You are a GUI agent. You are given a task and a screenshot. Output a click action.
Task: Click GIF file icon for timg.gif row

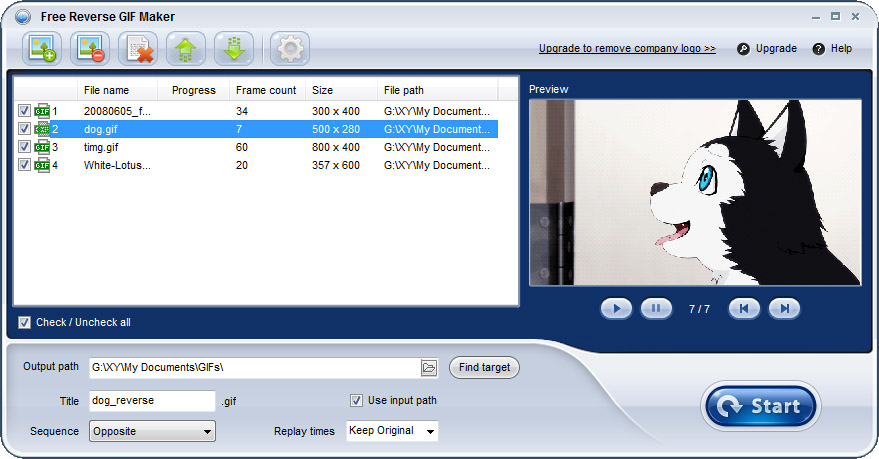pos(42,147)
